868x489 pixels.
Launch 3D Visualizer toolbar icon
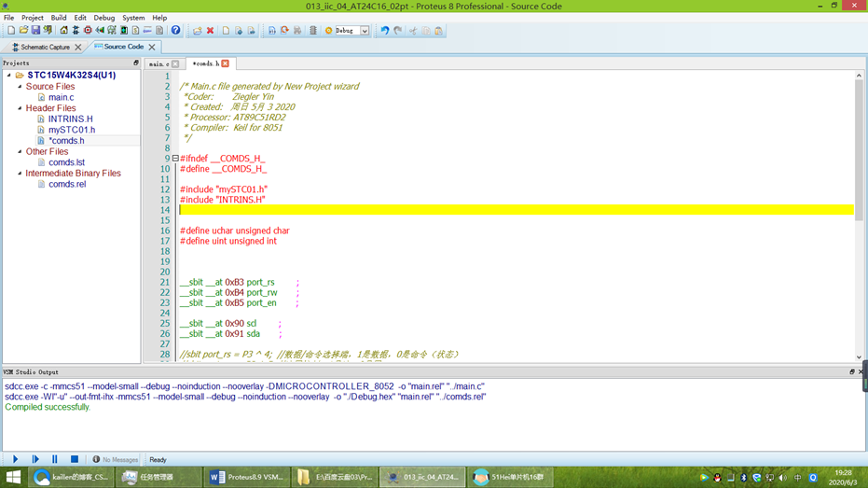100,31
